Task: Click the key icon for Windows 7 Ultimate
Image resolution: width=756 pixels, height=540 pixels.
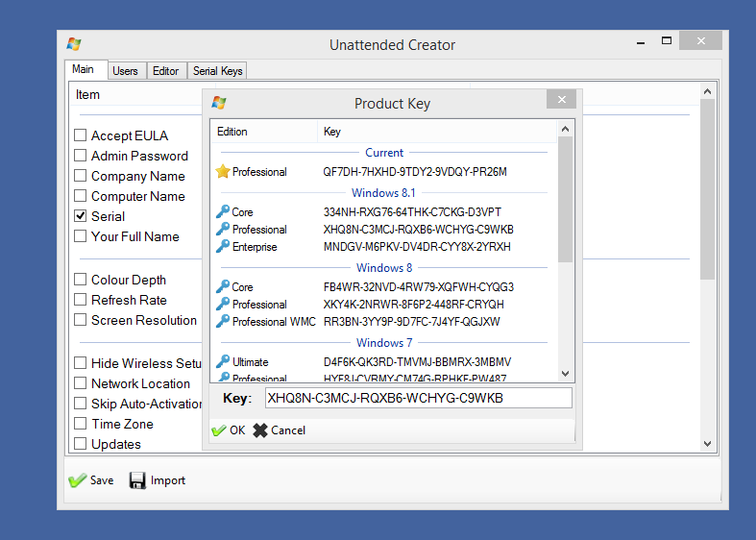Action: [222, 361]
